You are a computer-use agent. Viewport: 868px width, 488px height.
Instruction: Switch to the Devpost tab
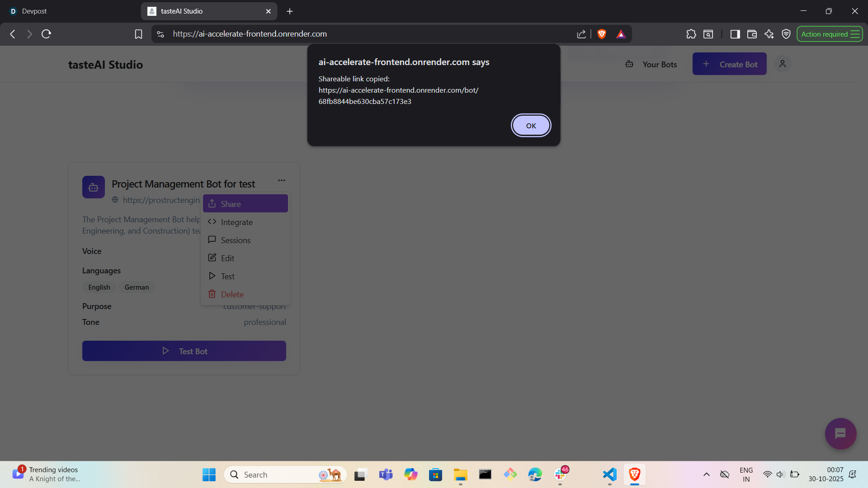coord(34,11)
